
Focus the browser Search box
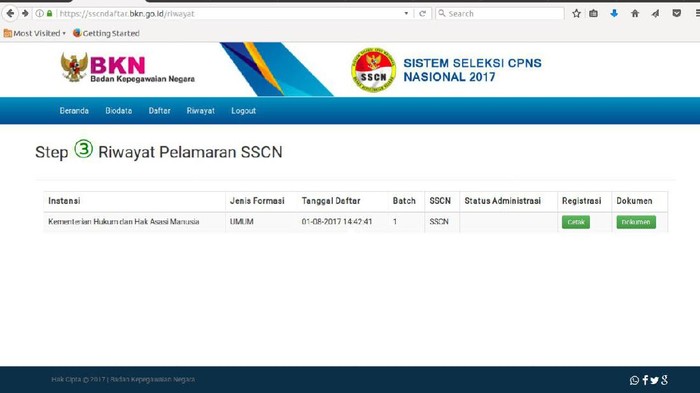pos(500,13)
